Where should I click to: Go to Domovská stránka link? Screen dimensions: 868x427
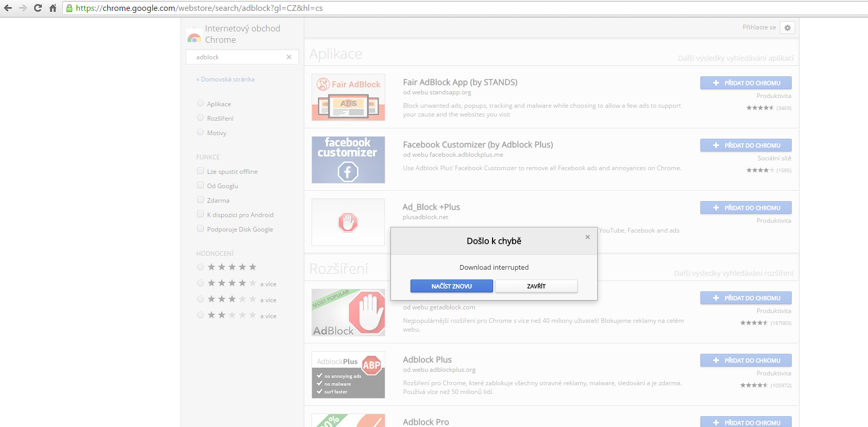tap(225, 79)
